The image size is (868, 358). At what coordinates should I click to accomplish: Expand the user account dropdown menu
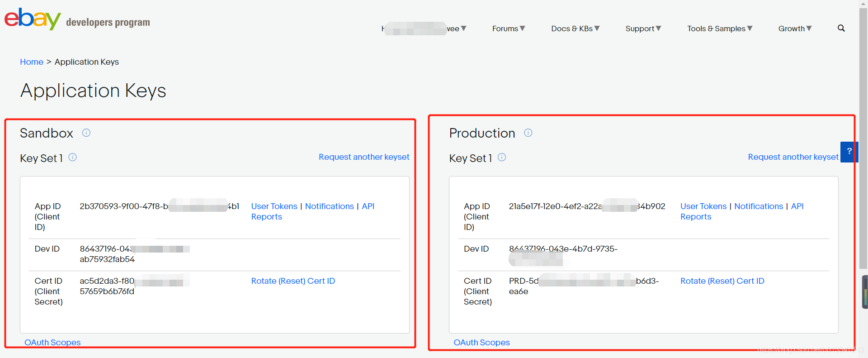[424, 29]
